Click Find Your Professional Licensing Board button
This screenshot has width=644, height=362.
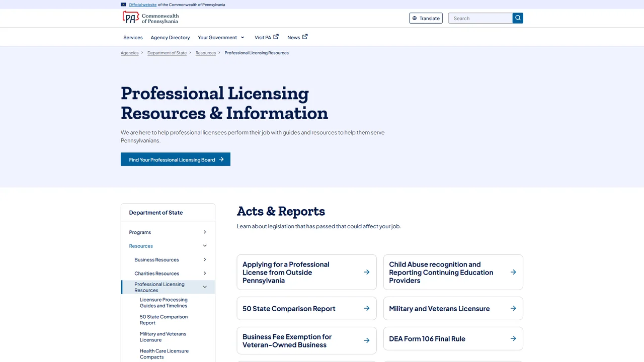tap(176, 159)
